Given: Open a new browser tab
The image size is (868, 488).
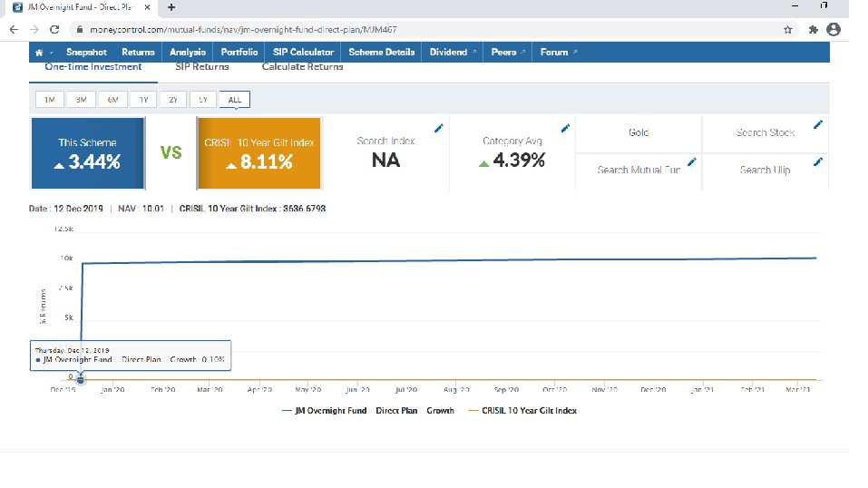Looking at the screenshot, I should 171,7.
